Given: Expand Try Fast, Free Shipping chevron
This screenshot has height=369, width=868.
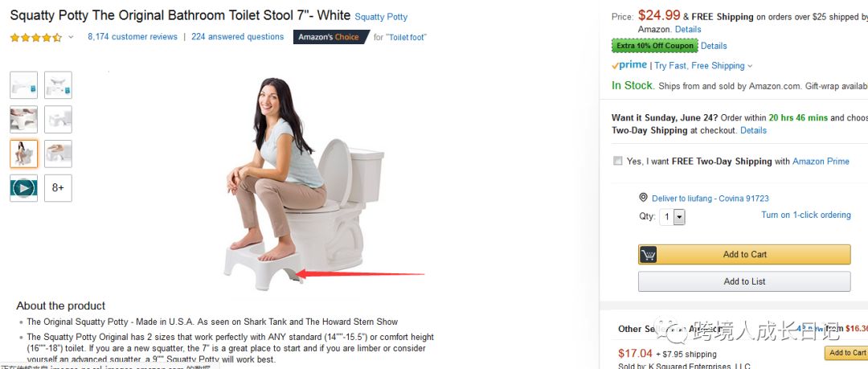Looking at the screenshot, I should click(750, 66).
